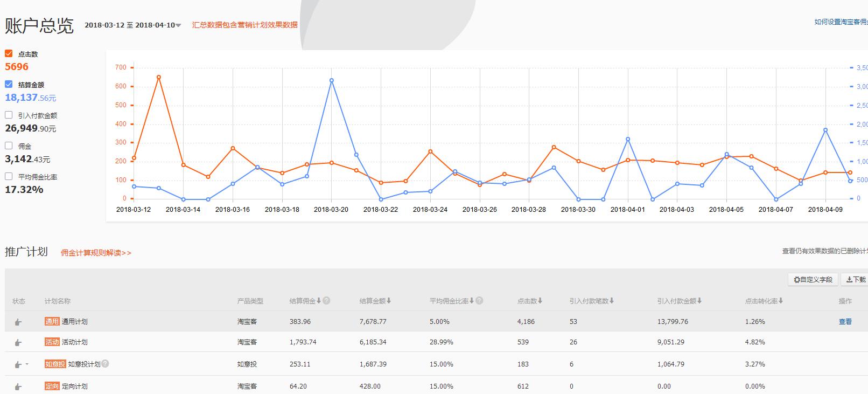
Task: Open 佣金计算规则解读 link
Action: [x=96, y=253]
